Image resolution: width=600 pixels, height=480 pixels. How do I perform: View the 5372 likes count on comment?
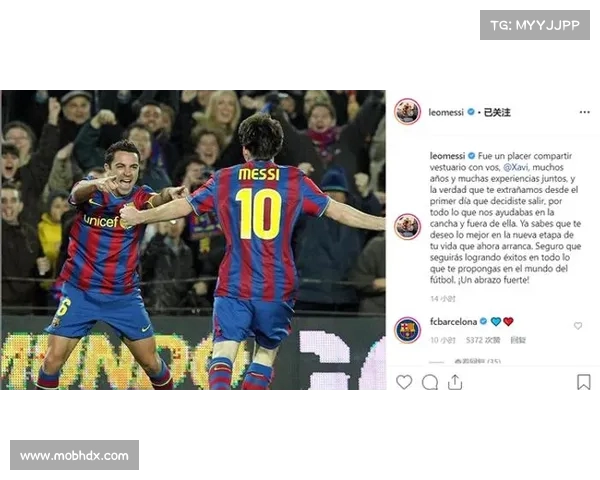[483, 340]
